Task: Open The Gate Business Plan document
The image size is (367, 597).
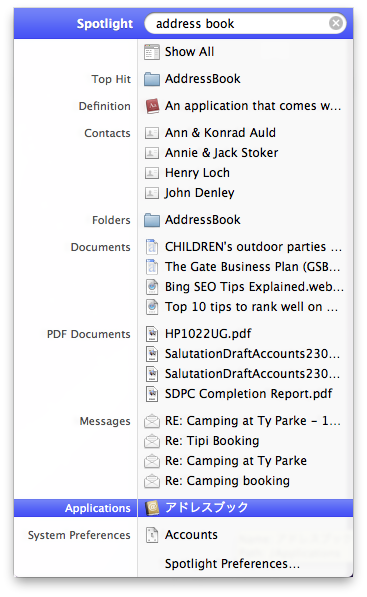Action: click(x=252, y=267)
